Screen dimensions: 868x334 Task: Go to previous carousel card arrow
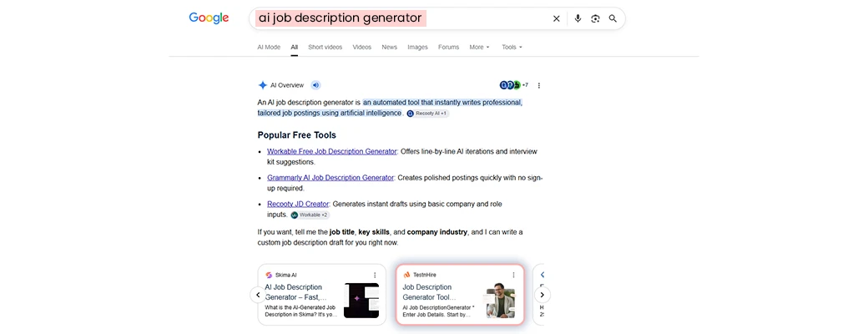257,295
